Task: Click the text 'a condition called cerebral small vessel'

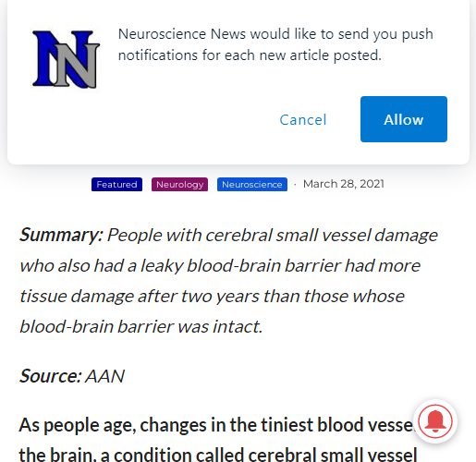Action: (x=259, y=456)
